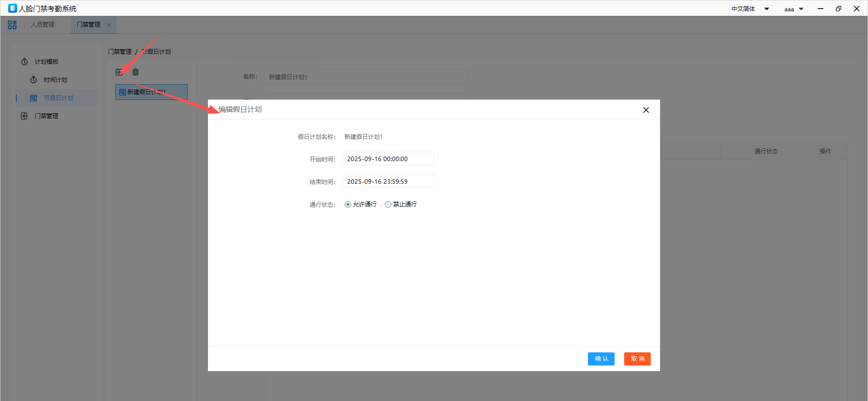The image size is (868, 401).
Task: Click the clock icon beside 计划模板
Action: (x=24, y=62)
